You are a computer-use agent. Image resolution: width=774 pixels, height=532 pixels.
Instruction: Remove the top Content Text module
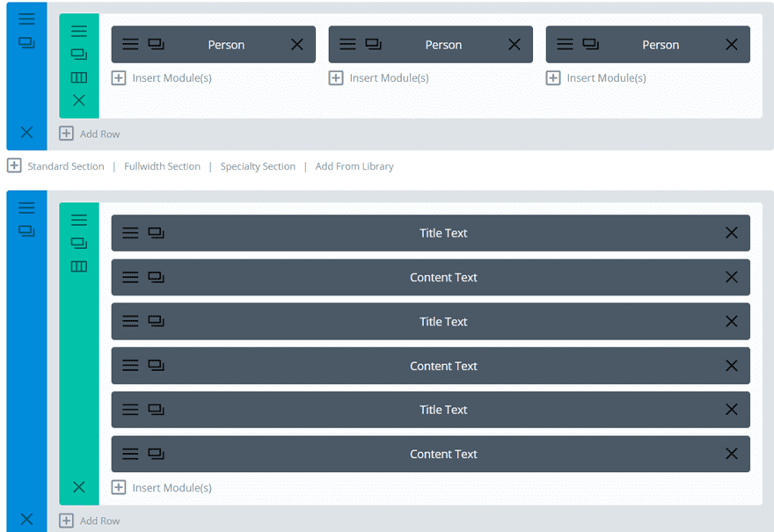[x=732, y=277]
